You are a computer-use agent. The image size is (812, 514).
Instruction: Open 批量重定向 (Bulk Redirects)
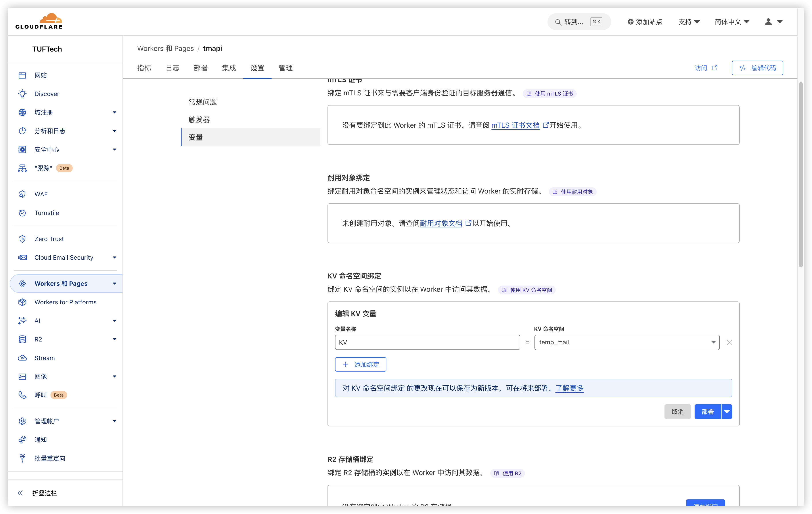click(x=50, y=458)
